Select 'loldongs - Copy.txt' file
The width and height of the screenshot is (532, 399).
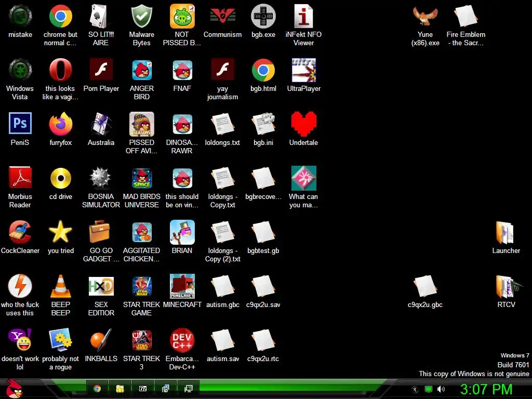point(222,178)
